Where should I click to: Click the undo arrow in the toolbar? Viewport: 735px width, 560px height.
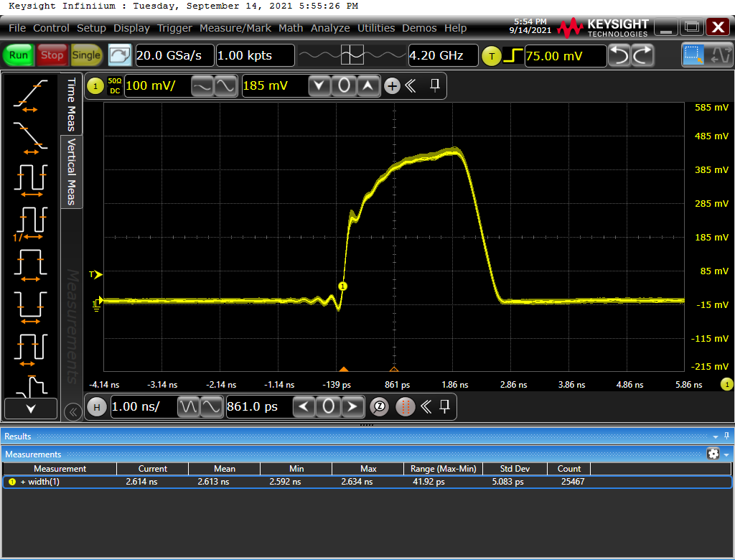619,55
